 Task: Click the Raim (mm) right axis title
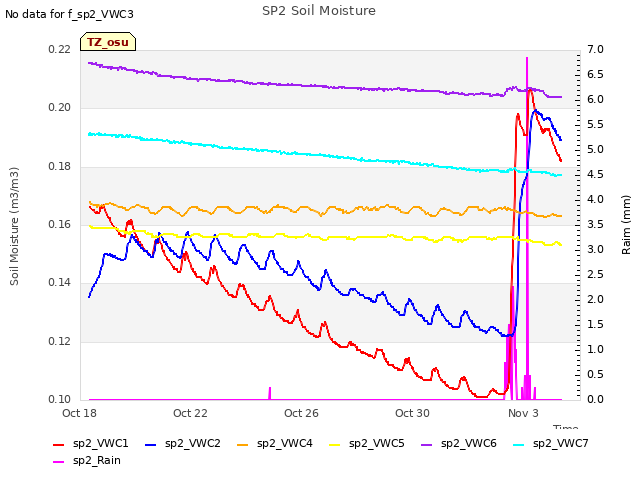point(626,225)
